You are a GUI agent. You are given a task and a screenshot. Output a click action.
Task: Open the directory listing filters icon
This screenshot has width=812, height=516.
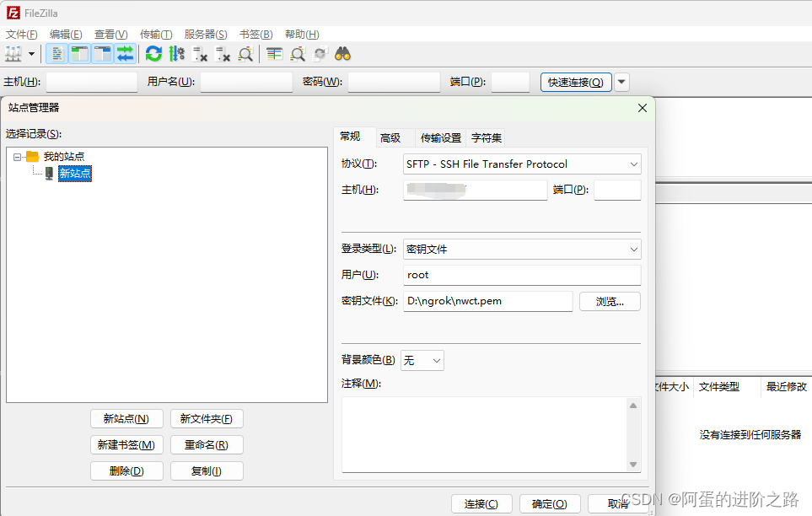coord(274,54)
